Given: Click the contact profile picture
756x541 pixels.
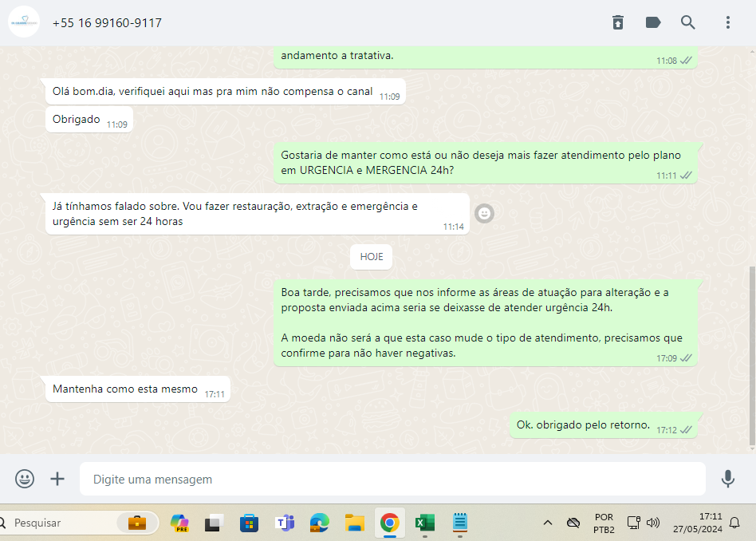Looking at the screenshot, I should click(x=23, y=23).
